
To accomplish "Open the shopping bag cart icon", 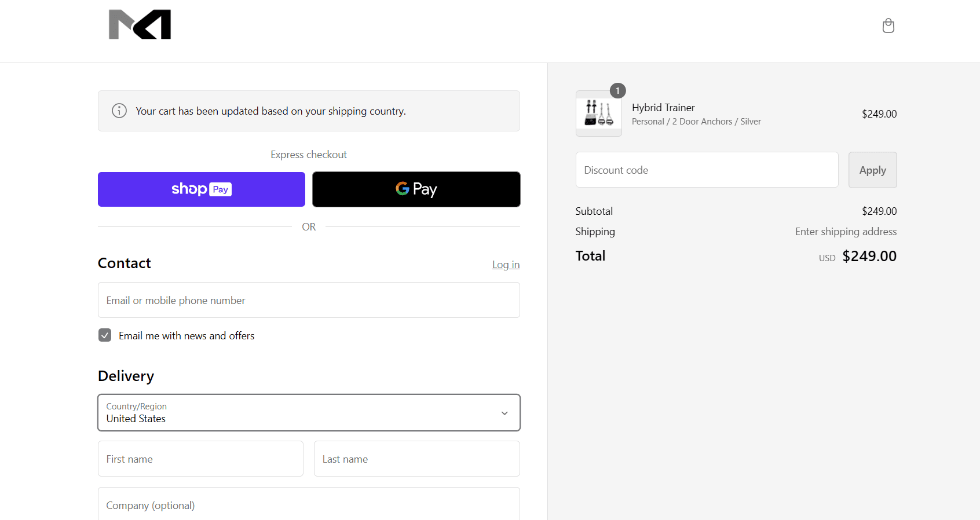I will pyautogui.click(x=888, y=25).
